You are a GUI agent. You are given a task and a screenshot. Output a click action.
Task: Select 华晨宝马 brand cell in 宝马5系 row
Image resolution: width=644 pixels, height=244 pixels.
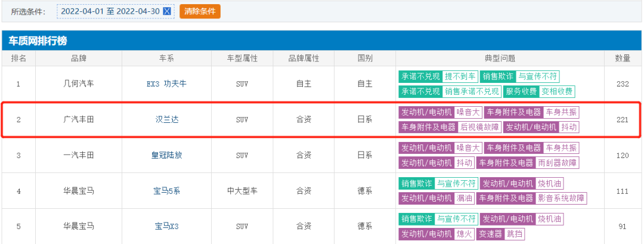(79, 191)
